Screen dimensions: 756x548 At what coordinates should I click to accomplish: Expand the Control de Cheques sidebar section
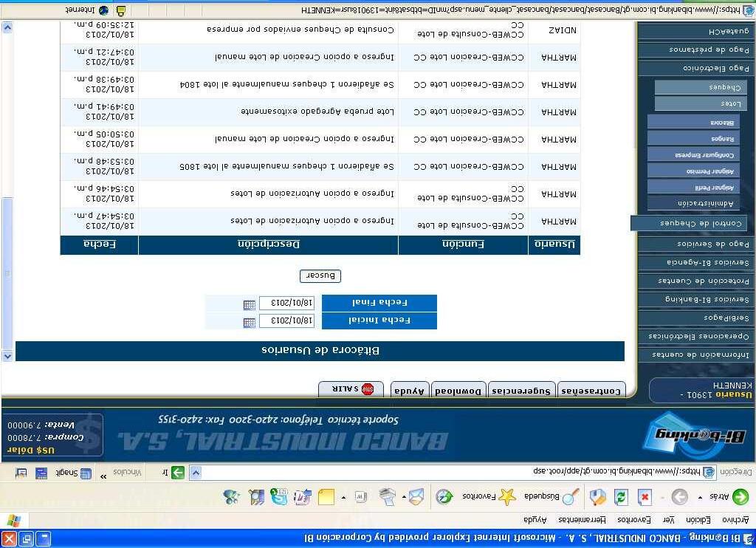689,223
